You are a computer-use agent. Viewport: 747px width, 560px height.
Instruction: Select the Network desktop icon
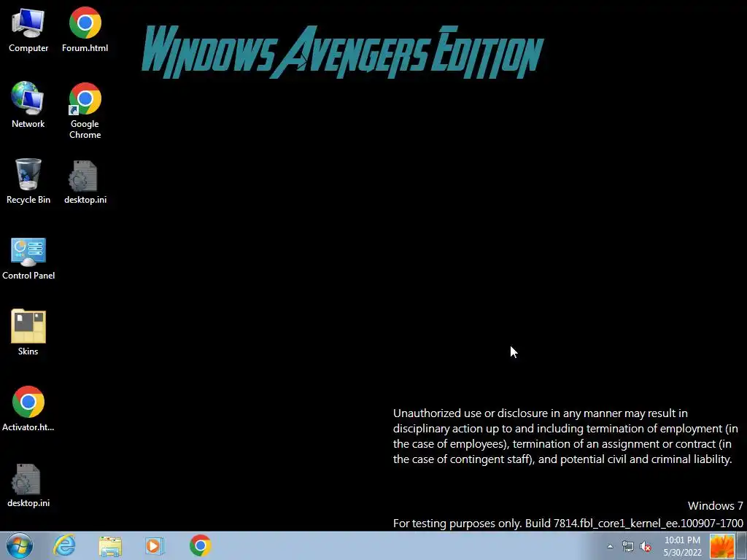tap(28, 105)
